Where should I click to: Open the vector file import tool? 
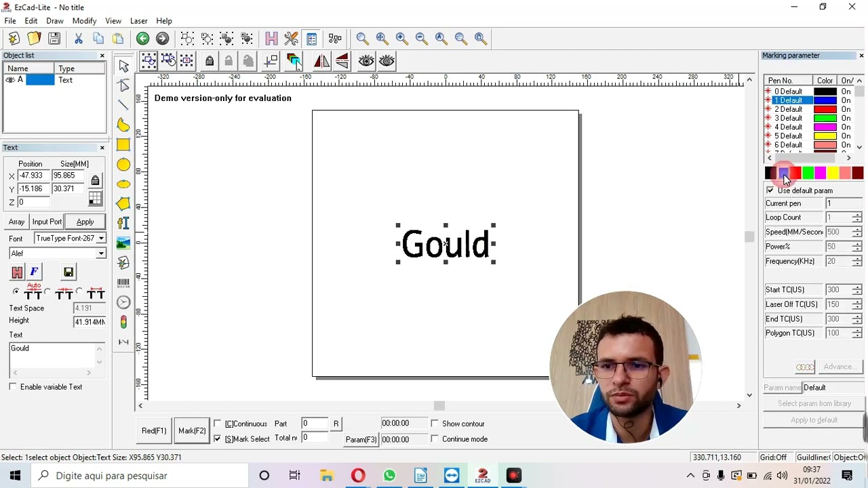click(123, 263)
